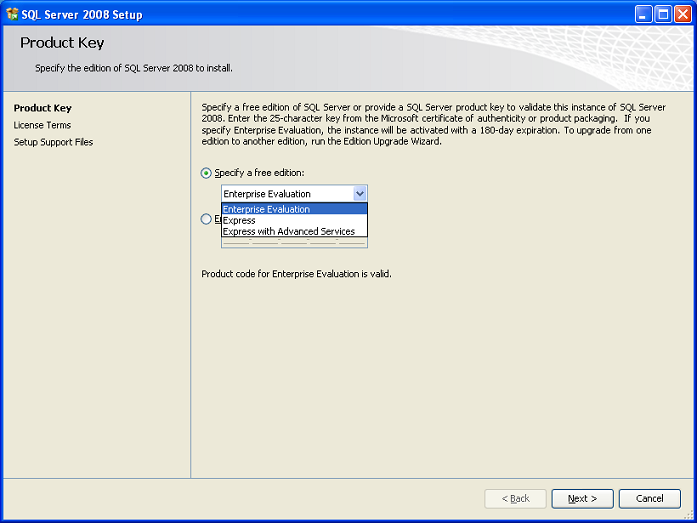Choose Express from the edition list
697x523 pixels.
click(294, 220)
